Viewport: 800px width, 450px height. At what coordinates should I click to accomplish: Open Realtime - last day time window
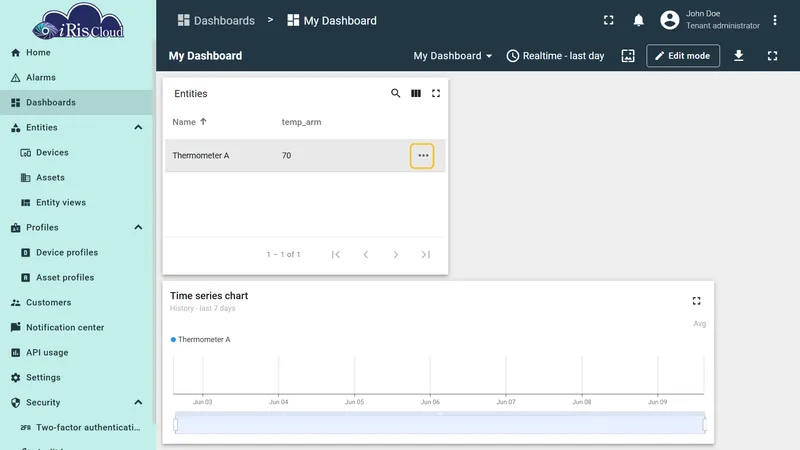coord(555,56)
